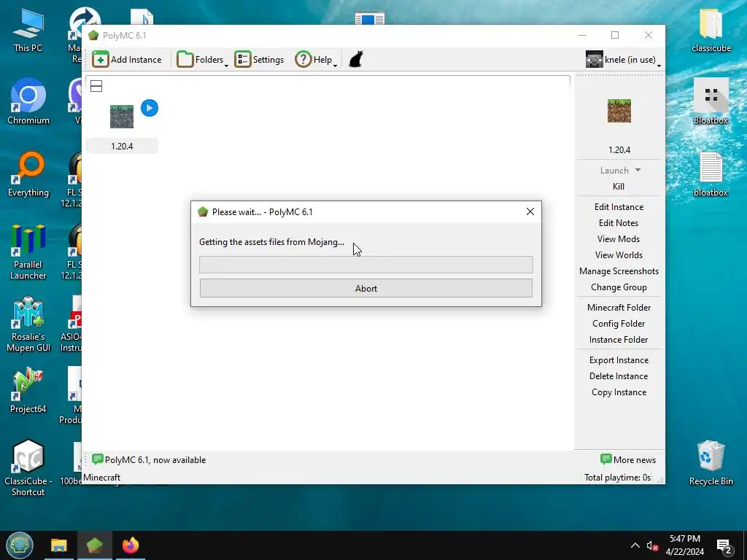Open PolyMC Settings from toolbar
This screenshot has width=747, height=560.
coord(259,60)
